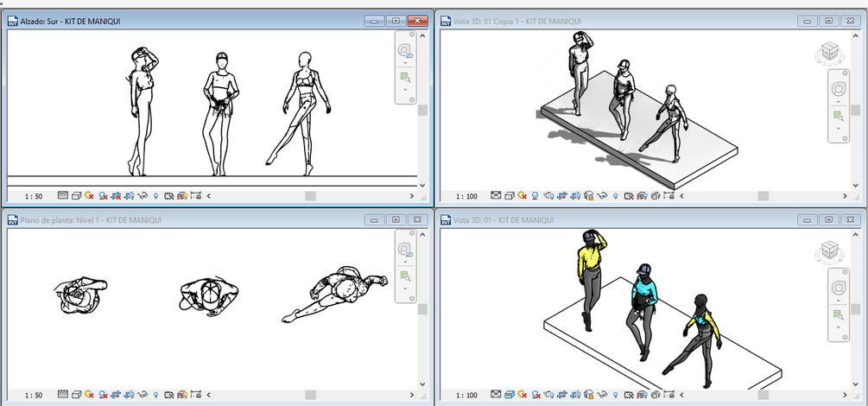Reveal hidden elements bulb in Alzado: Sur
This screenshot has width=868, height=406.
click(156, 195)
